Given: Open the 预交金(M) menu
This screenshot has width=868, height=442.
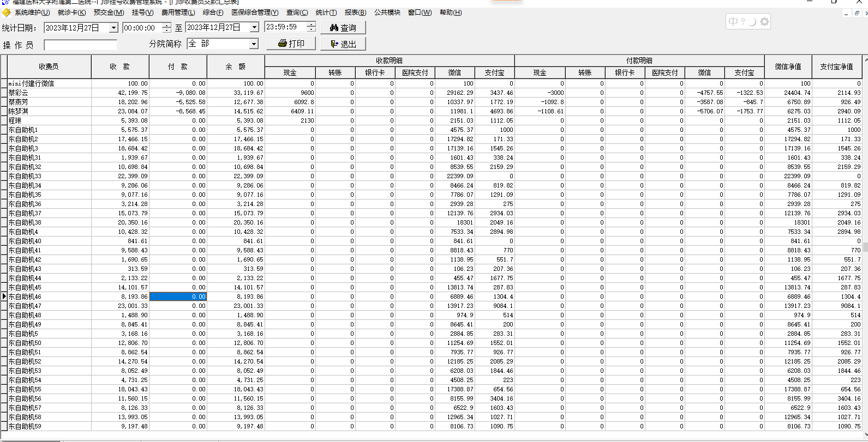Looking at the screenshot, I should point(109,13).
